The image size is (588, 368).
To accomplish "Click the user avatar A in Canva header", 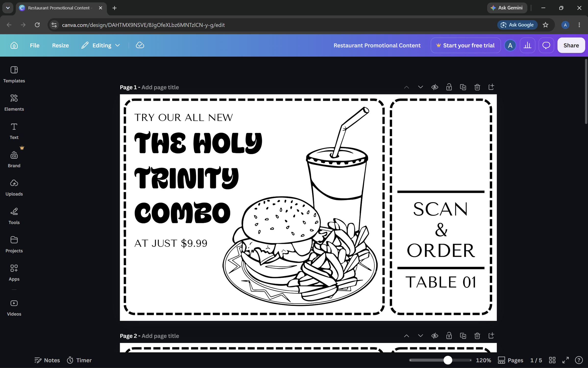I will (x=510, y=45).
